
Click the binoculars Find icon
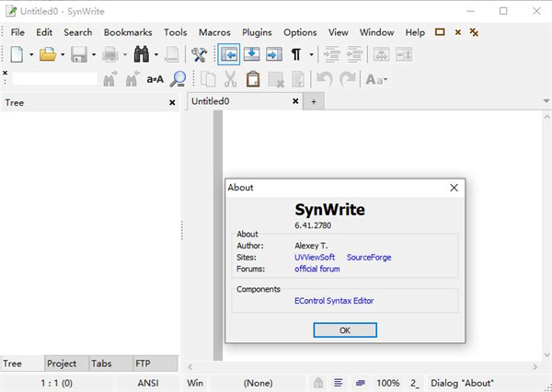pyautogui.click(x=142, y=55)
